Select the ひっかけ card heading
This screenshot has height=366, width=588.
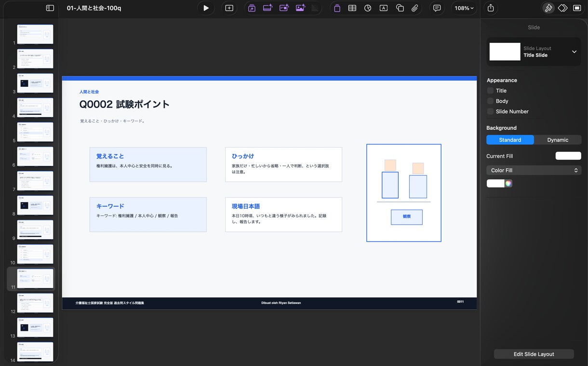point(243,156)
